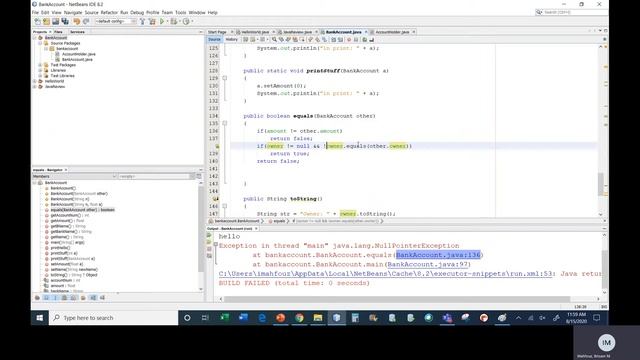Click the rerun green arrow in Output panel
The image size is (640, 360).
pos(209,236)
